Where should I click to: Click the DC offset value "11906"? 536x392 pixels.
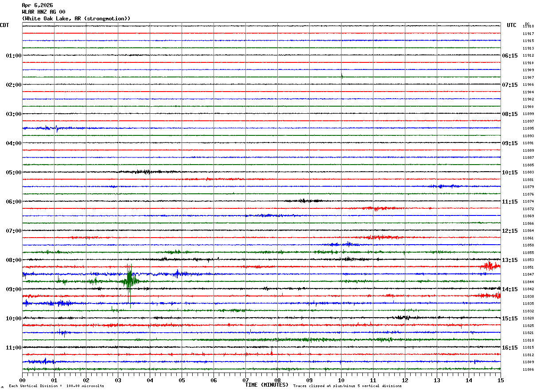(x=528, y=85)
